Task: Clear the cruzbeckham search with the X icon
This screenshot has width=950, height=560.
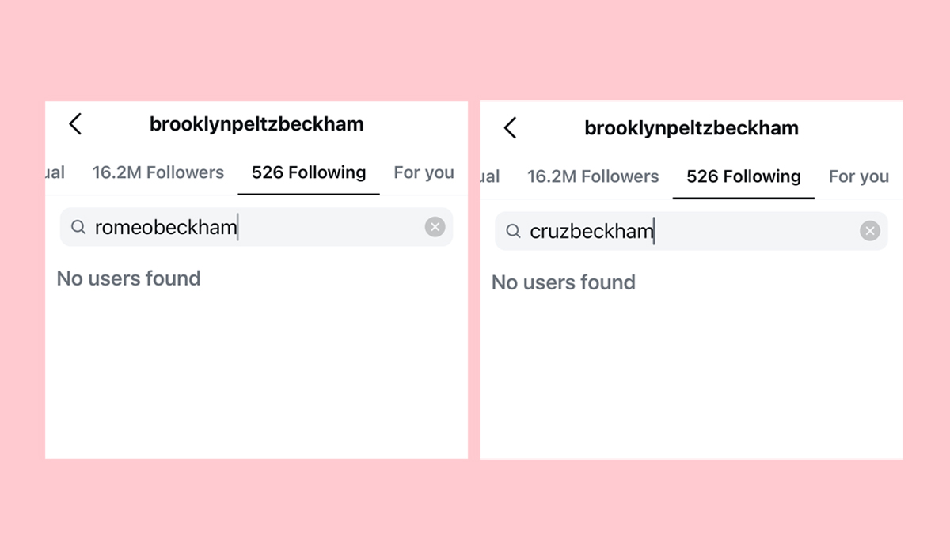Action: tap(870, 230)
